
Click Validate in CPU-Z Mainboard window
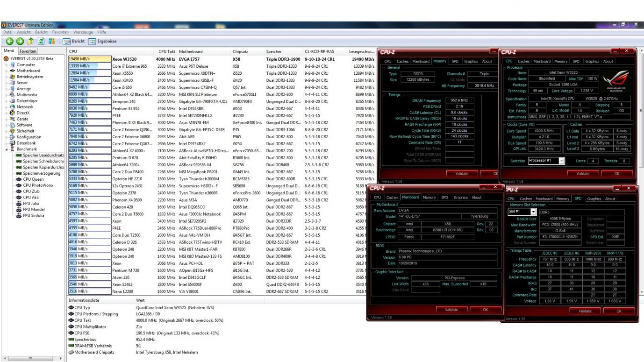tap(451, 310)
